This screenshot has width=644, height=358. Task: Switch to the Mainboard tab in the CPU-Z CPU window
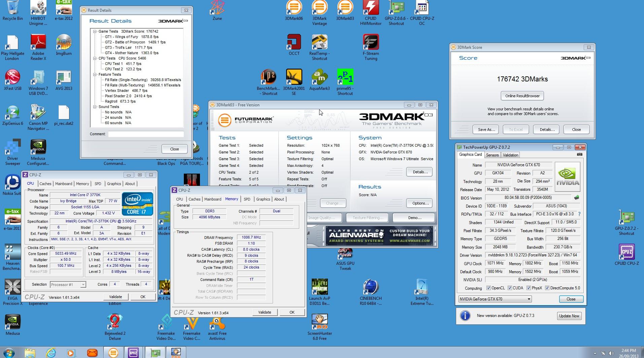pos(64,184)
